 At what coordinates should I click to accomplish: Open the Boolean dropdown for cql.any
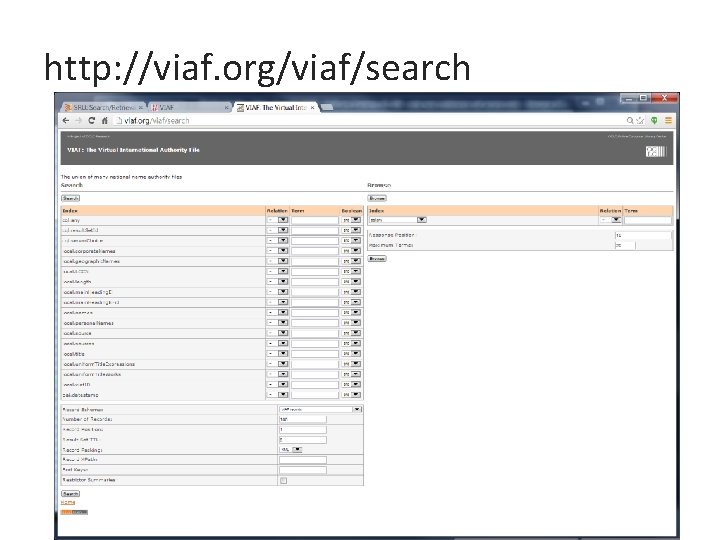click(351, 220)
